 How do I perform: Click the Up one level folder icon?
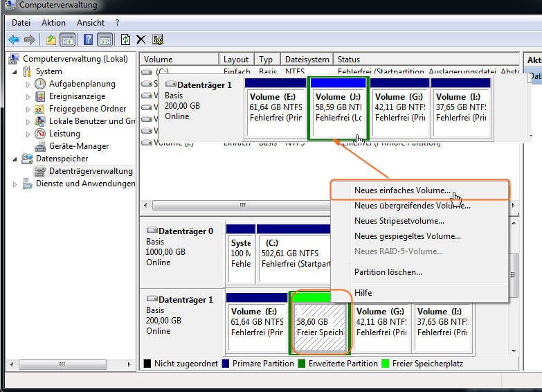(51, 39)
